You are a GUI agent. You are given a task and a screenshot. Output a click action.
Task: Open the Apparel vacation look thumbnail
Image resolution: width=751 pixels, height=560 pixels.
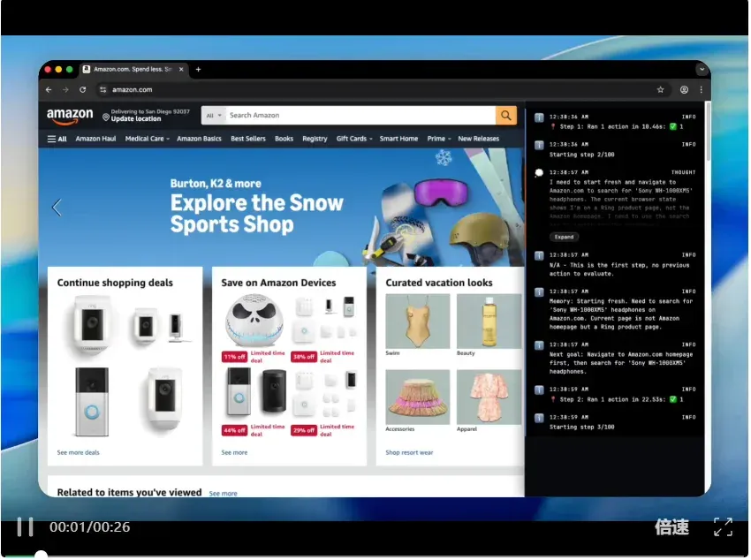click(x=489, y=397)
